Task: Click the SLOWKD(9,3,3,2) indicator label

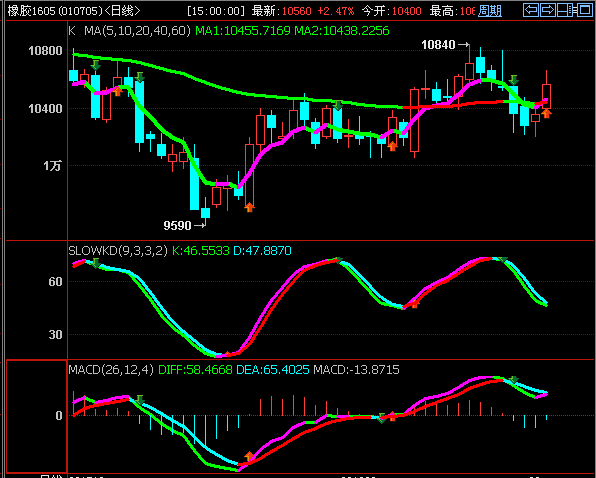Action: (118, 251)
